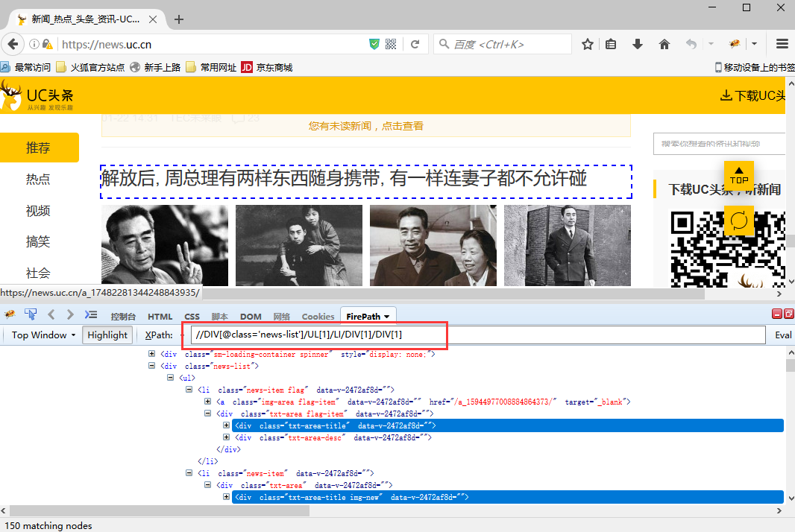Toggle the Highlight button in FirePath
The image size is (795, 532).
[107, 335]
